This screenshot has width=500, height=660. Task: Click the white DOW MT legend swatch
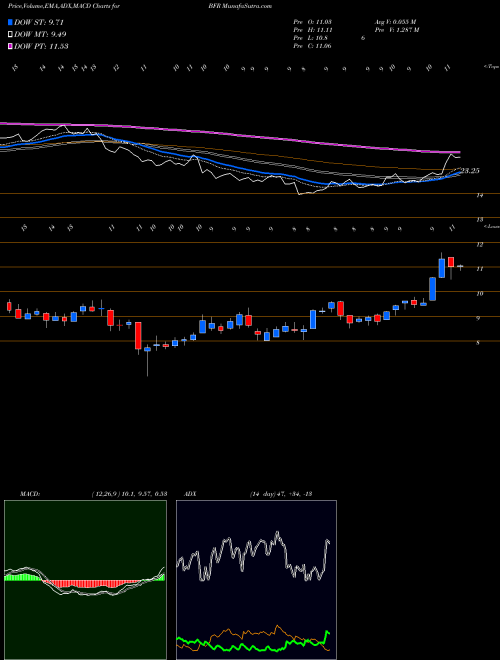pos(10,35)
